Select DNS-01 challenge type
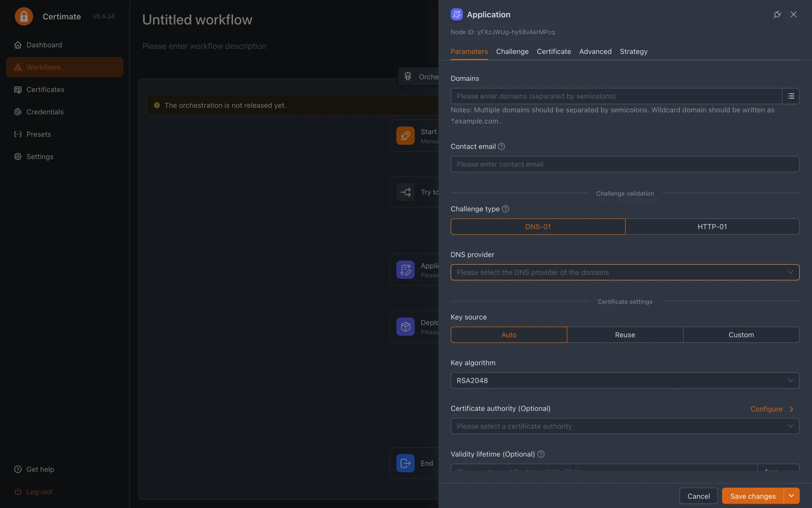The image size is (812, 508). (x=538, y=227)
